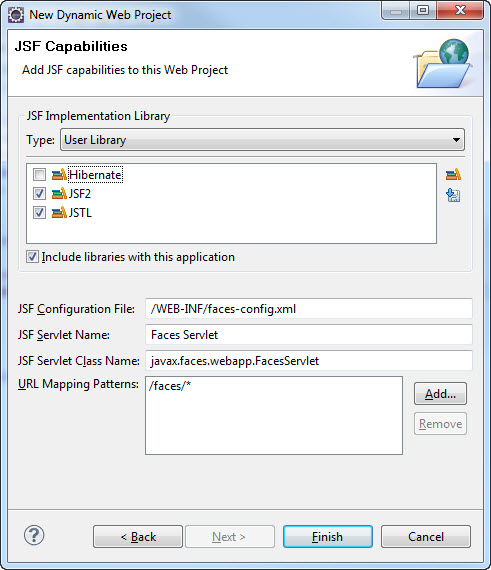Cancel the New Dynamic Web Project wizard
This screenshot has height=570, width=491.
[x=426, y=537]
